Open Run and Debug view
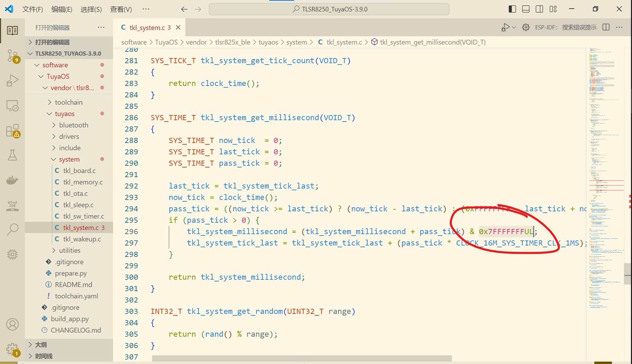Image resolution: width=632 pixels, height=364 pixels. 12,80
